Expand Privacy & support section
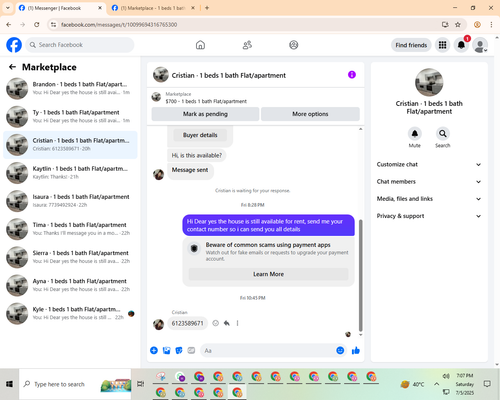The height and width of the screenshot is (400, 500). point(429,216)
